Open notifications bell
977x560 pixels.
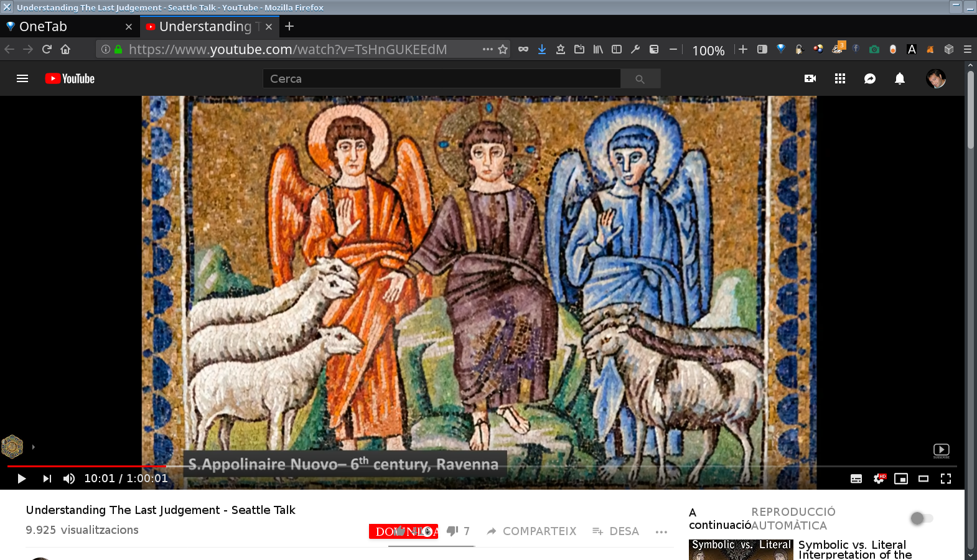900,78
